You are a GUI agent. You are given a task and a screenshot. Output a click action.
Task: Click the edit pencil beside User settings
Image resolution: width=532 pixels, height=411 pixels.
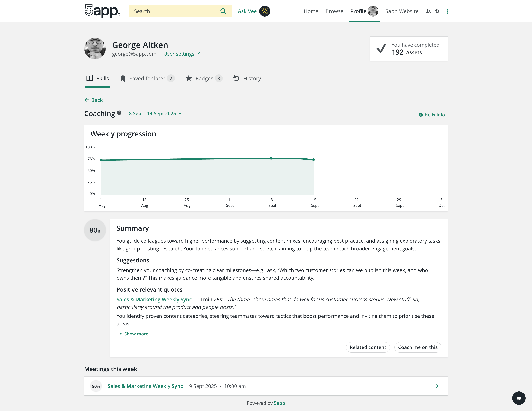click(198, 54)
